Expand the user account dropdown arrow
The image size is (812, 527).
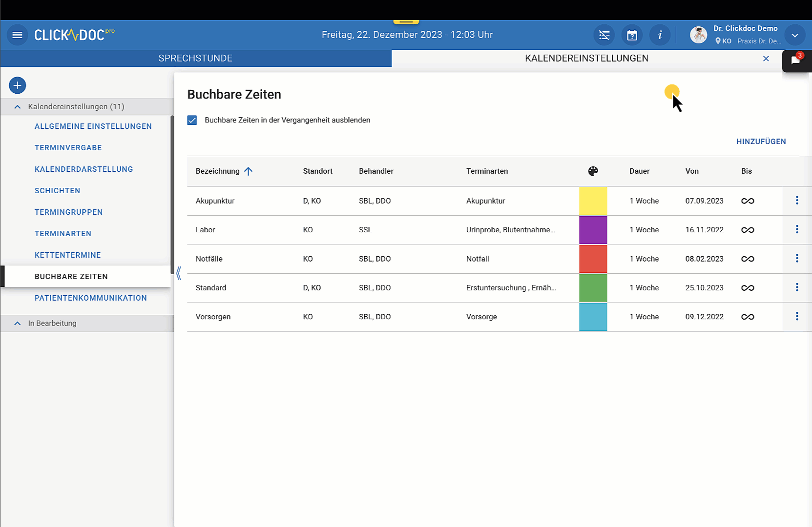click(x=794, y=35)
